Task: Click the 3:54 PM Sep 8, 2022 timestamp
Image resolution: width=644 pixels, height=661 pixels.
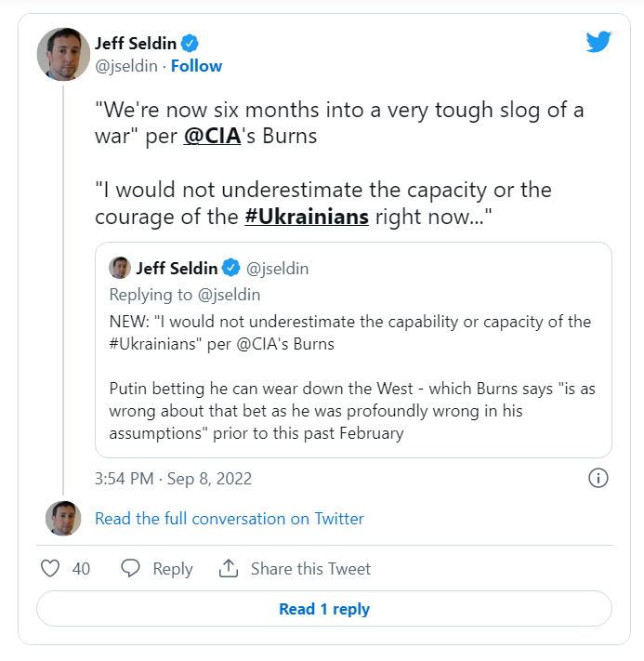Action: point(173,479)
